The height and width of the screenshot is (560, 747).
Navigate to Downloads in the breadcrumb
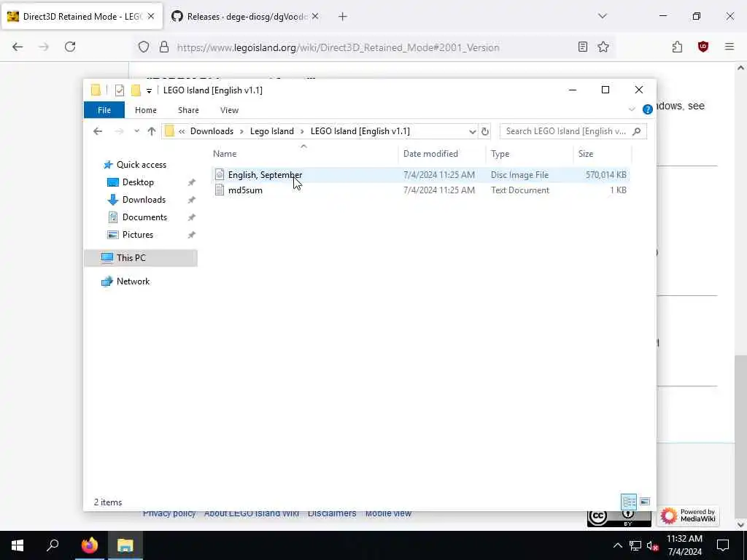tap(212, 131)
